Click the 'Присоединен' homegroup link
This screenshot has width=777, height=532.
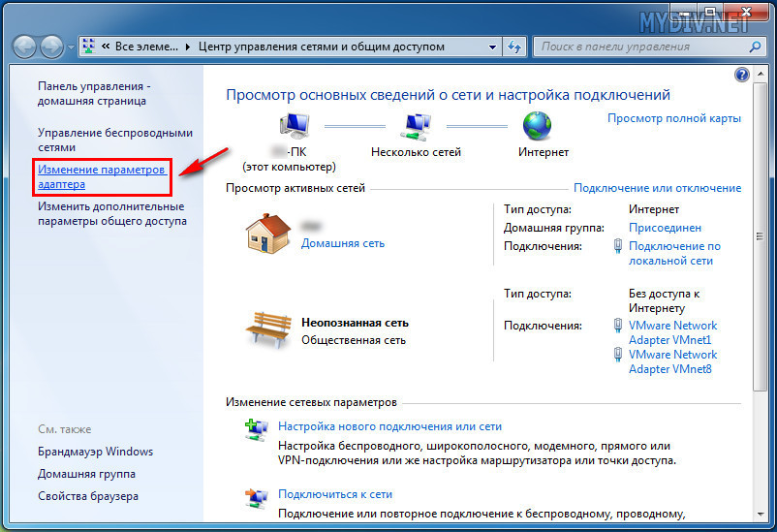pos(665,228)
